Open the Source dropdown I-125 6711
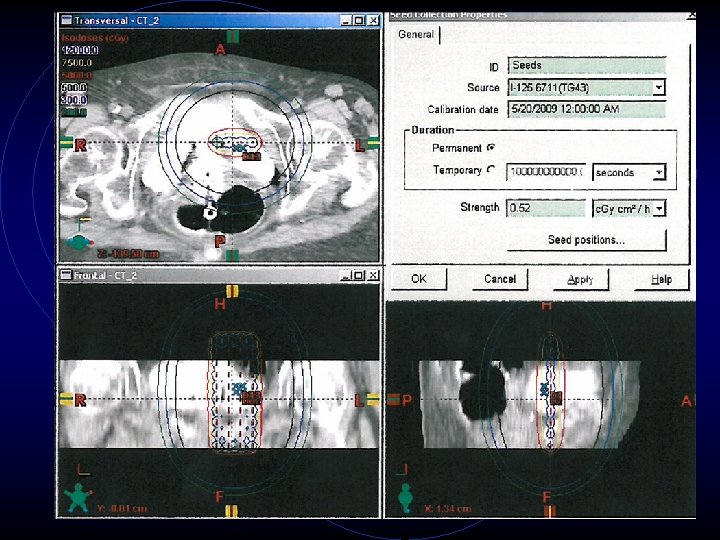720x540 pixels. coord(659,87)
